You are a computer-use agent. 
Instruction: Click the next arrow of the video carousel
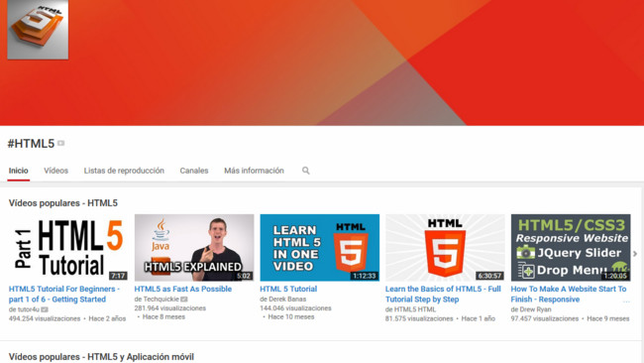pos(635,254)
